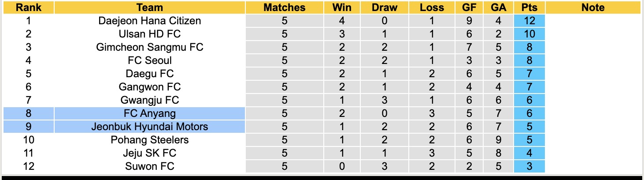The width and height of the screenshot is (644, 180).
Task: Click the Matches column header
Action: pyautogui.click(x=284, y=7)
